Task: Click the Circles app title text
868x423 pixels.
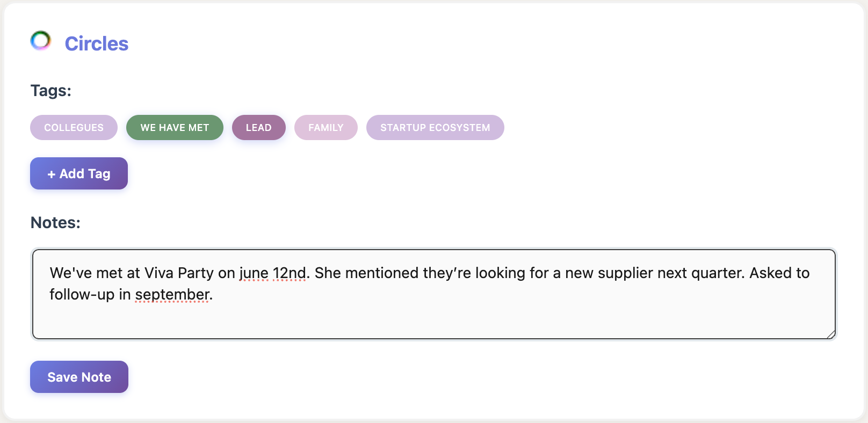Action: click(97, 44)
